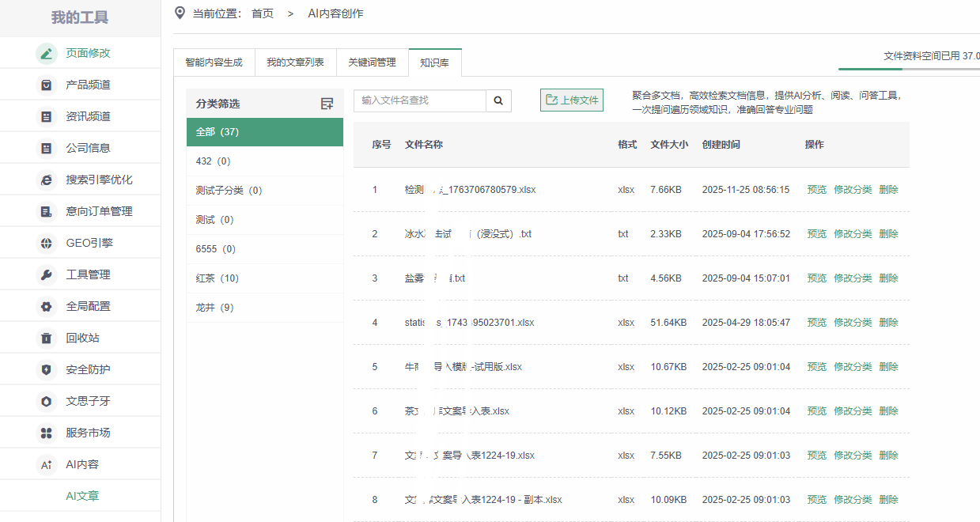
Task: Click the 服务市场 grid icon
Action: coord(47,433)
